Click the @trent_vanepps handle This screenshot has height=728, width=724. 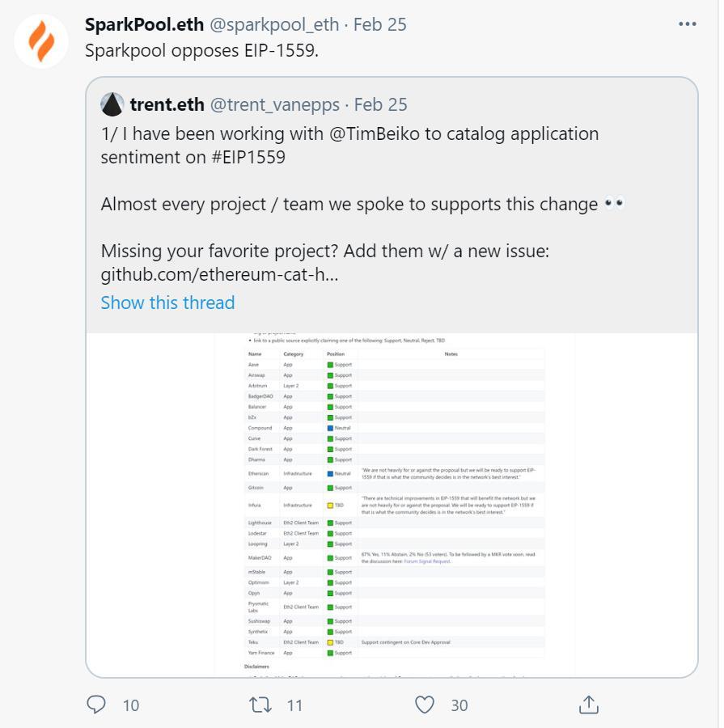275,104
